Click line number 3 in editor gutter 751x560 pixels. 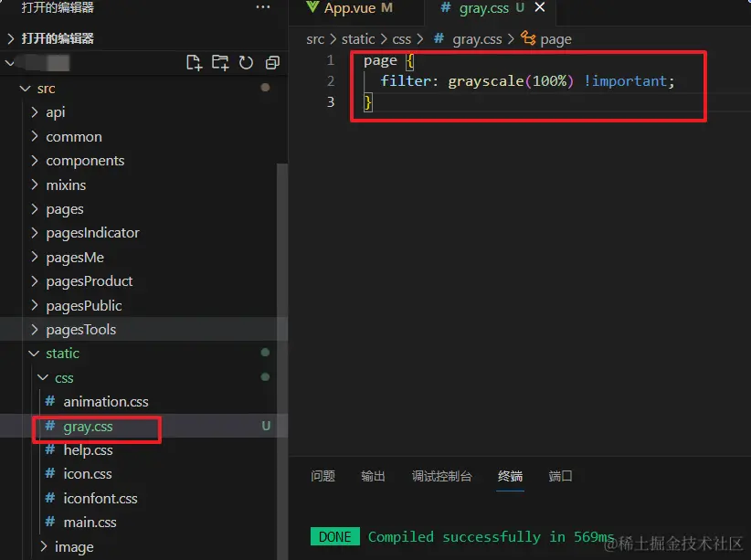click(331, 102)
